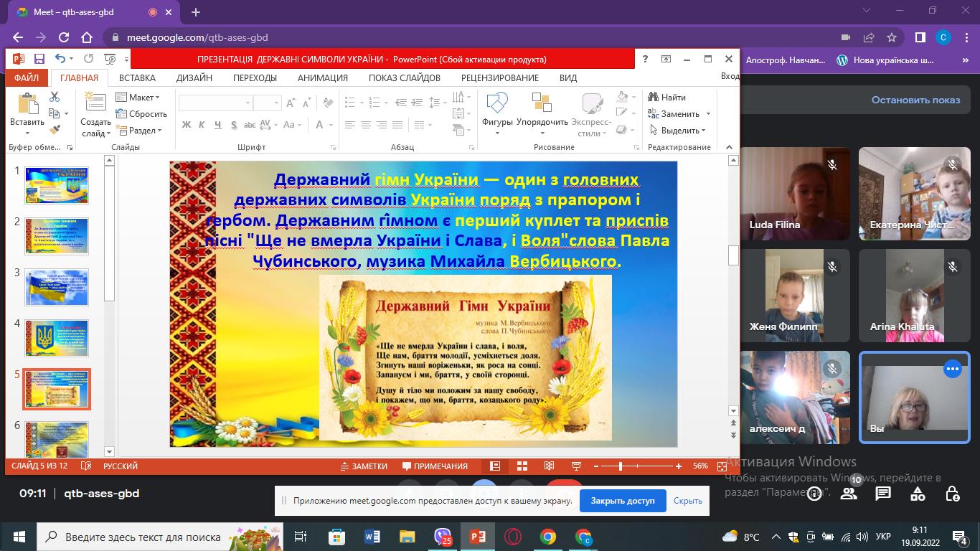The width and height of the screenshot is (980, 551).
Task: Toggle center text alignment
Action: (366, 125)
